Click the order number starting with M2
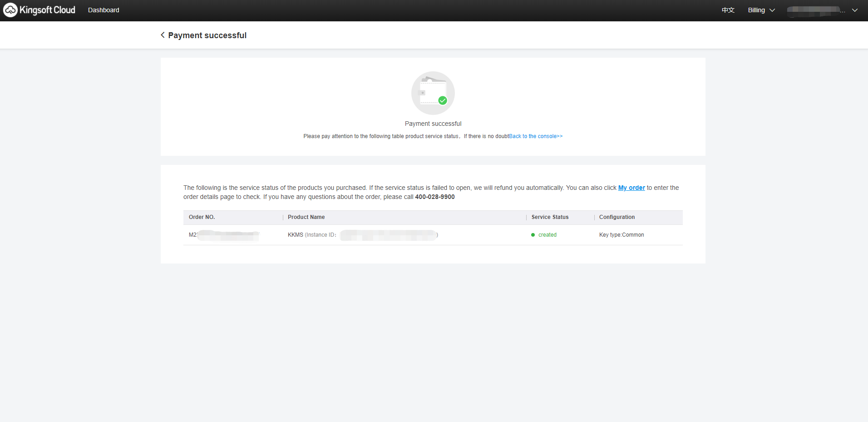 (224, 235)
